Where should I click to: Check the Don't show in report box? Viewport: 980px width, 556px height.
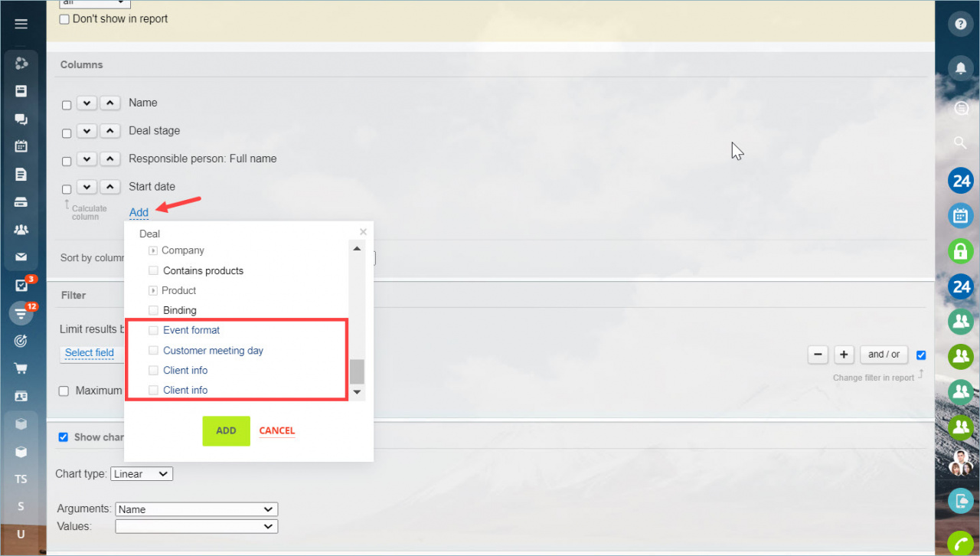64,19
